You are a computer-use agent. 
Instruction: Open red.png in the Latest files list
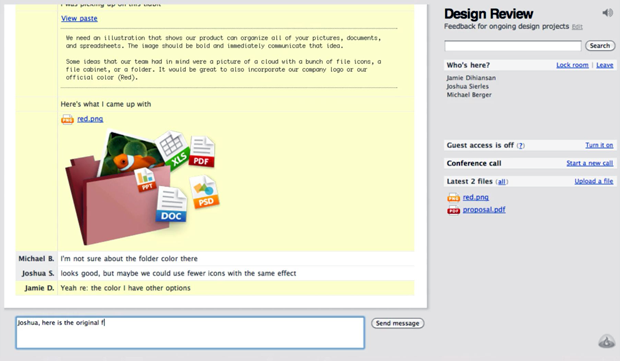click(x=476, y=197)
